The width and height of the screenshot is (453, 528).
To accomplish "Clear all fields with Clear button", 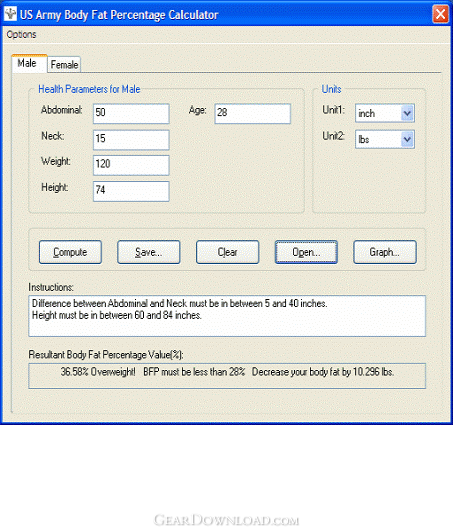I will point(227,252).
